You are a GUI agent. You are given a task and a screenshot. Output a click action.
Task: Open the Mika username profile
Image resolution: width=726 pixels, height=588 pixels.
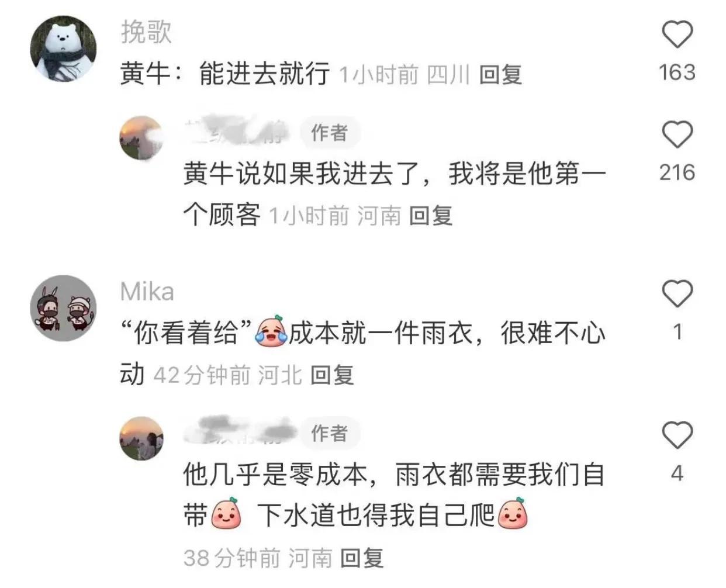click(x=147, y=292)
